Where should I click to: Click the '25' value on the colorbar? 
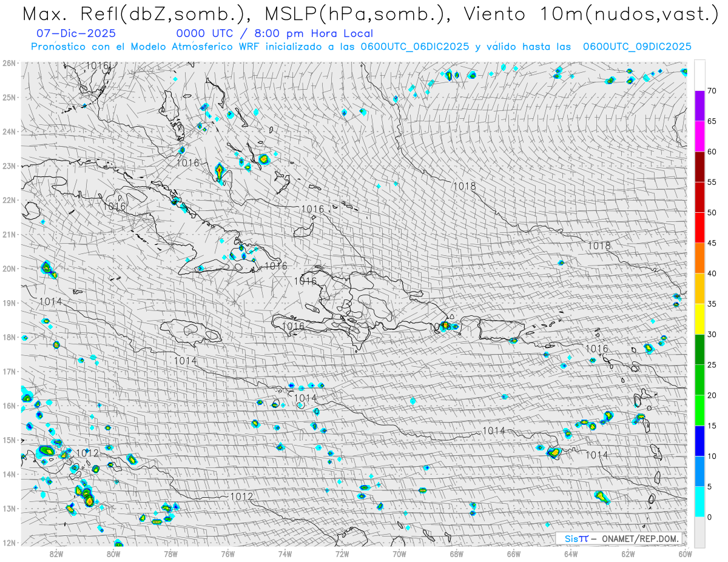click(712, 365)
